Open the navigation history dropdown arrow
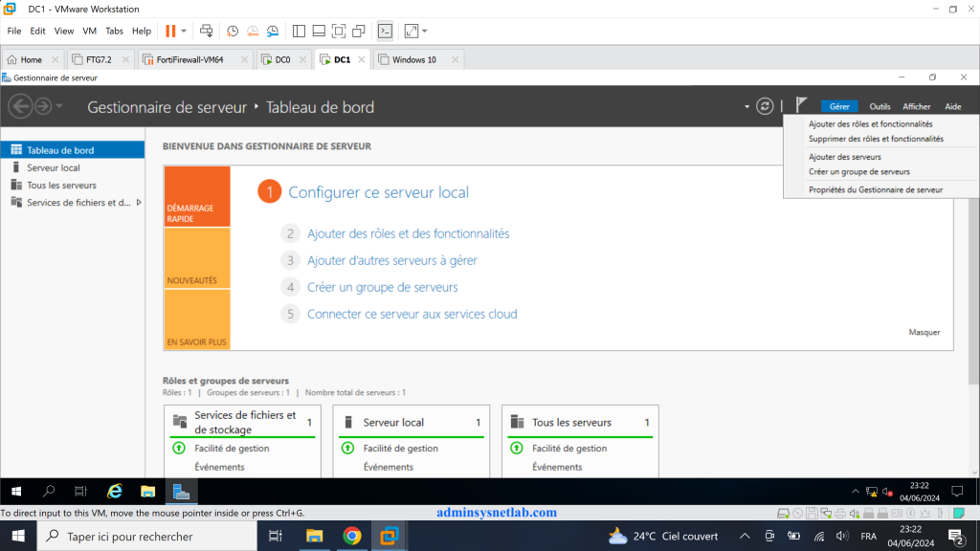The image size is (980, 551). coord(59,106)
